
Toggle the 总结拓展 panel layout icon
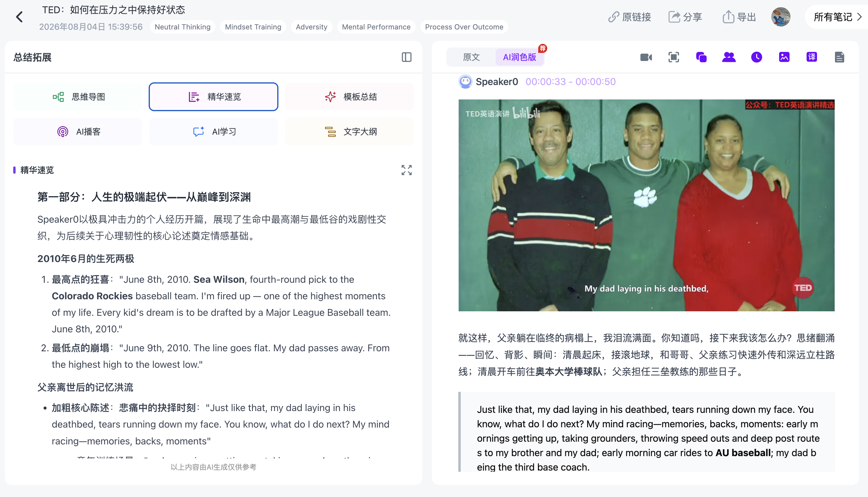click(406, 57)
